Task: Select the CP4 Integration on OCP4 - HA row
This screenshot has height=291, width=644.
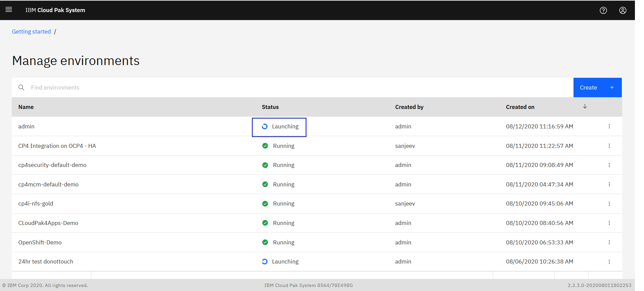Action: click(57, 146)
